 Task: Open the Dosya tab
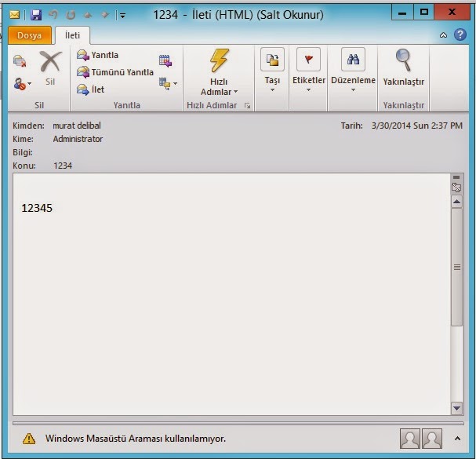coord(30,35)
